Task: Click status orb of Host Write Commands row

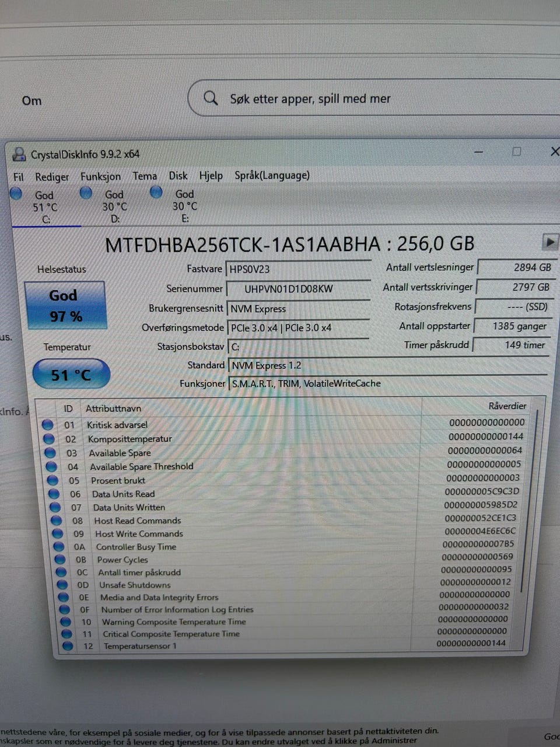Action: pyautogui.click(x=58, y=534)
